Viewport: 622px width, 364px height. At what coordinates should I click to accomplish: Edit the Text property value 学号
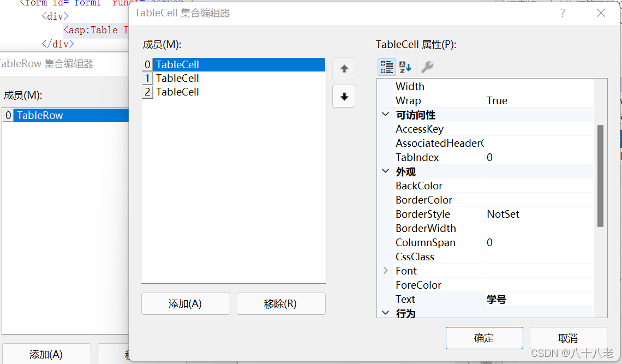(x=539, y=299)
